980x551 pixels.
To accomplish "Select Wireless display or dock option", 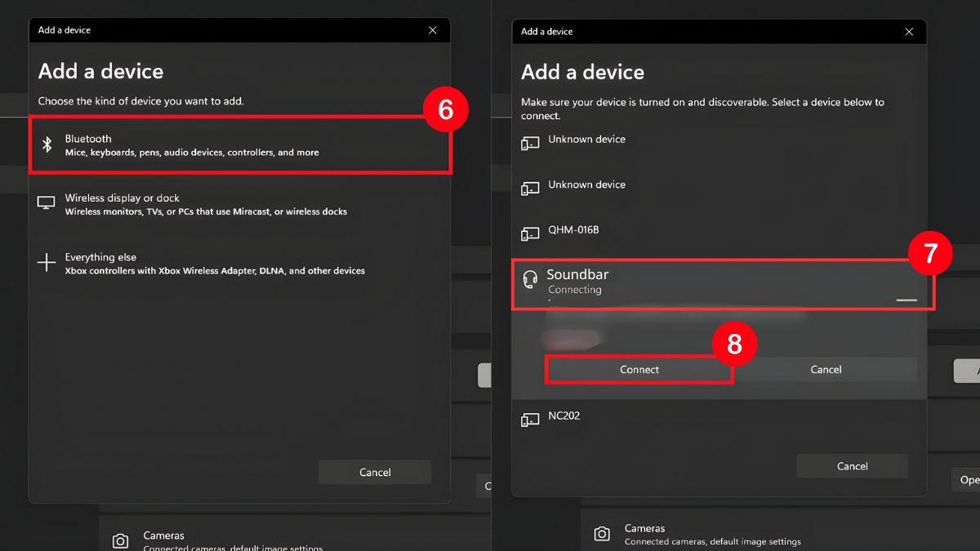I will coord(206,204).
